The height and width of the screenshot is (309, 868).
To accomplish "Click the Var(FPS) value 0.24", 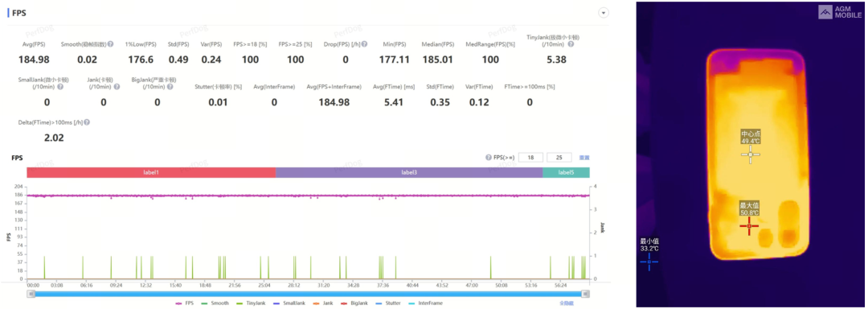I will point(211,60).
